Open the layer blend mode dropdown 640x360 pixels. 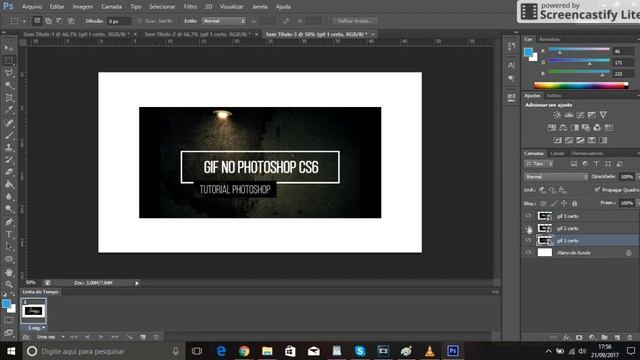pos(556,177)
